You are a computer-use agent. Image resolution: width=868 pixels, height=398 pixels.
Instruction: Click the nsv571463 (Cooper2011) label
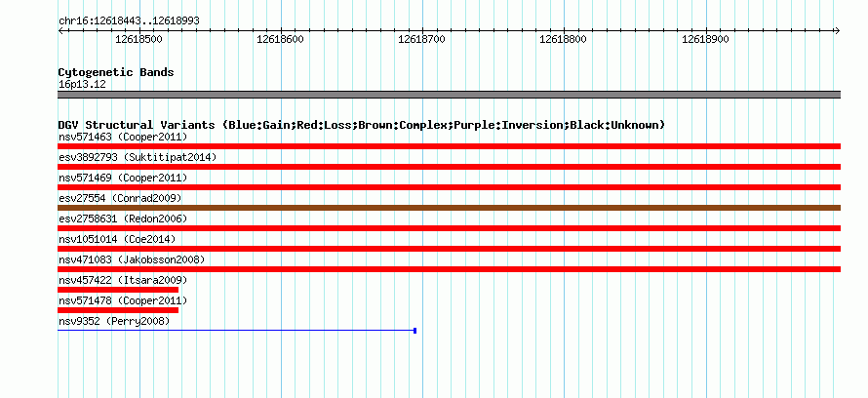pyautogui.click(x=123, y=137)
